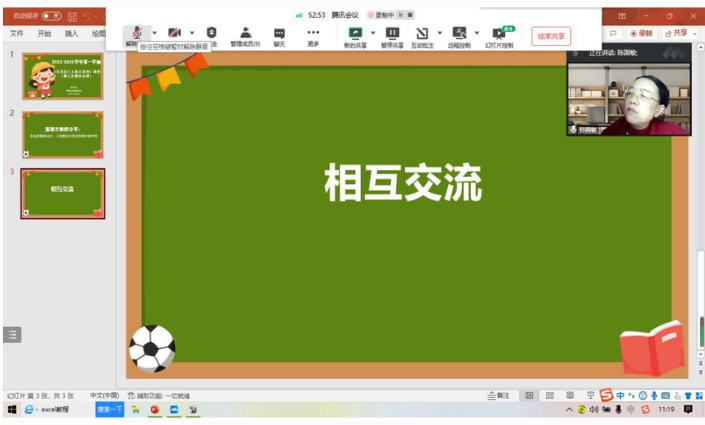Expand camera options dropdown arrow
This screenshot has width=705, height=425.
(192, 33)
